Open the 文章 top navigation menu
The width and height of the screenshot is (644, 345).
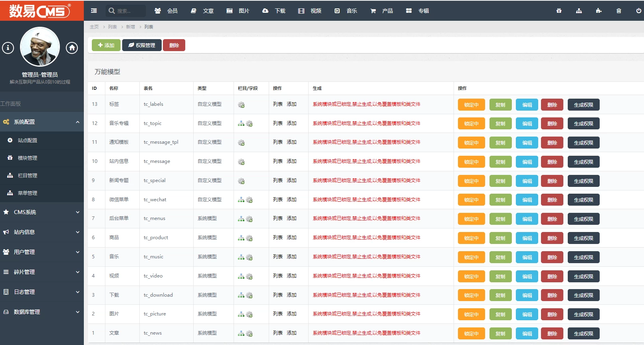point(202,11)
